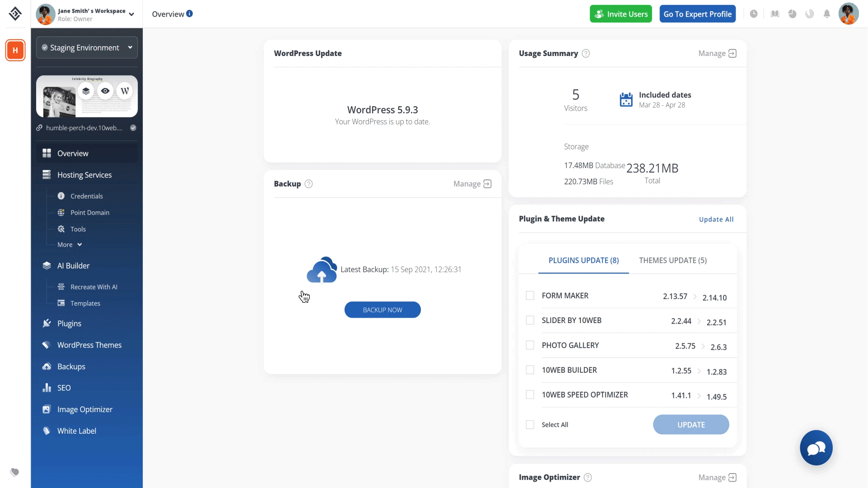Check the Slider by 10Web checkbox
Viewport: 868px width, 488px height.
(530, 320)
